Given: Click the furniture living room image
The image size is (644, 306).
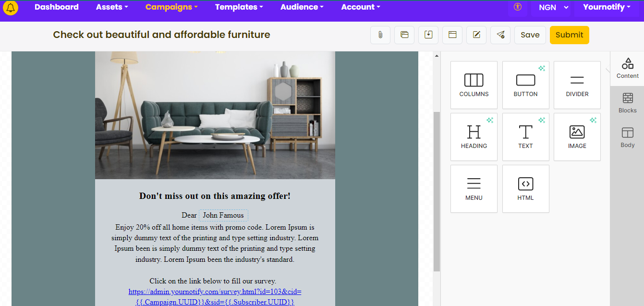Looking at the screenshot, I should click(x=215, y=115).
